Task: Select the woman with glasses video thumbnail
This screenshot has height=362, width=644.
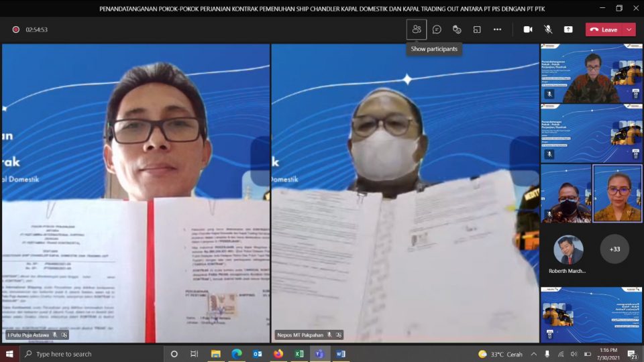Action: (x=617, y=194)
